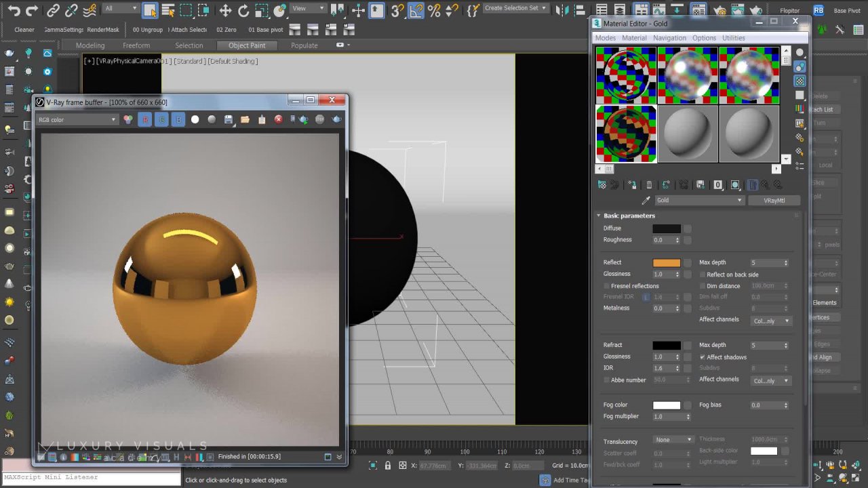Image resolution: width=868 pixels, height=488 pixels.
Task: Select the Rotate transform tool
Action: click(243, 10)
